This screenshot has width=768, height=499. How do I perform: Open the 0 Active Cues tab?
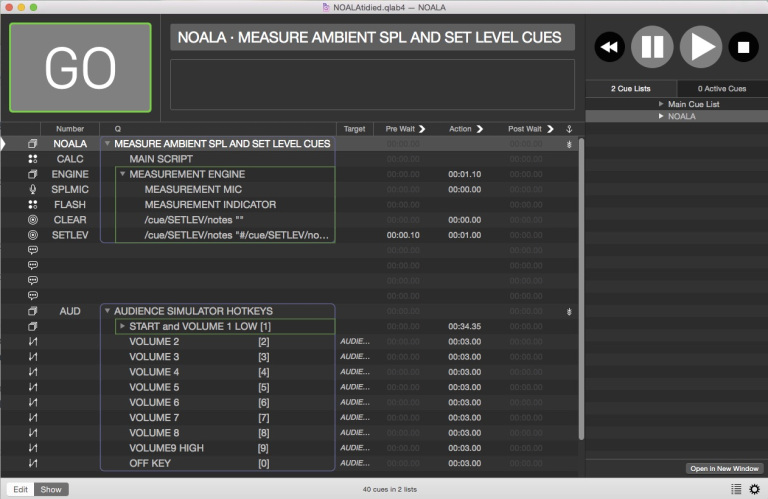722,89
